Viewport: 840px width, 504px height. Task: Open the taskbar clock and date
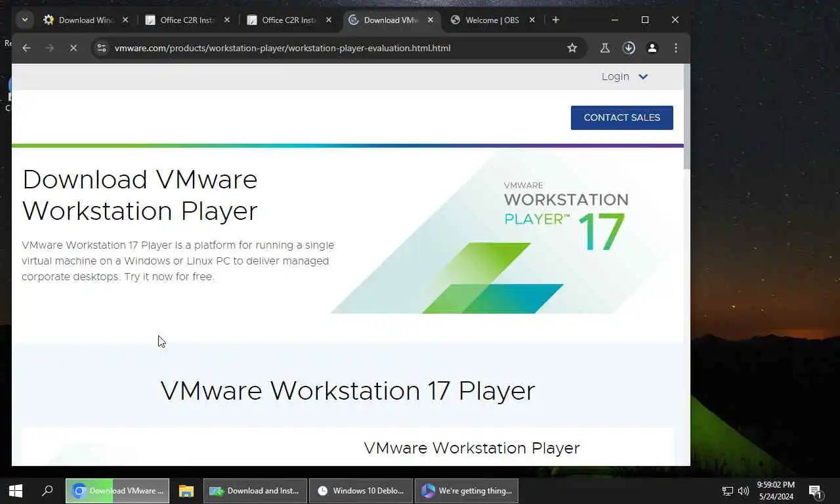[x=776, y=491]
